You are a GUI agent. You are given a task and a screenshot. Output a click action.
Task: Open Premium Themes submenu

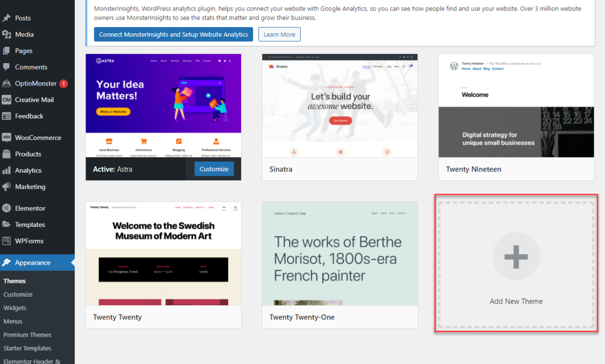coord(27,335)
